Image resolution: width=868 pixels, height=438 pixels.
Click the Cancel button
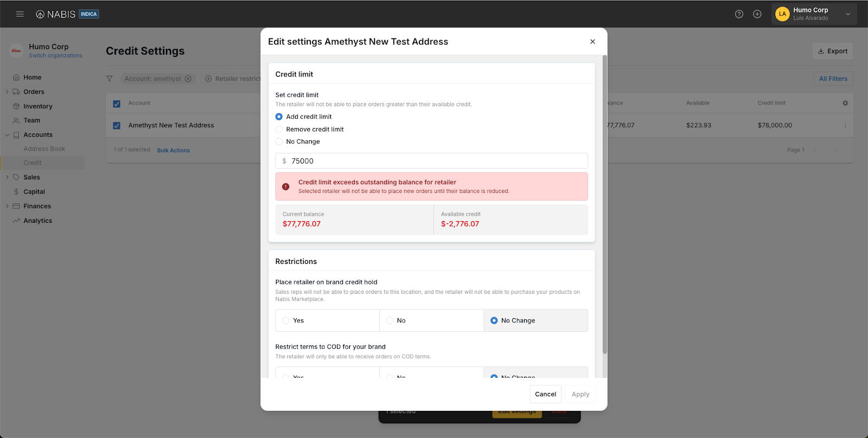point(545,394)
